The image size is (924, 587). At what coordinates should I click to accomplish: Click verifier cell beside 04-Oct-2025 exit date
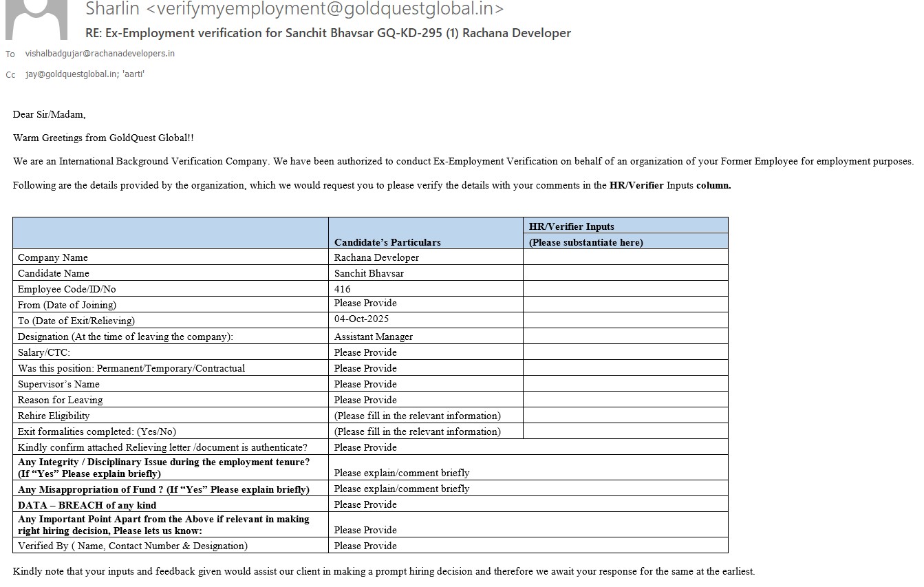point(625,320)
